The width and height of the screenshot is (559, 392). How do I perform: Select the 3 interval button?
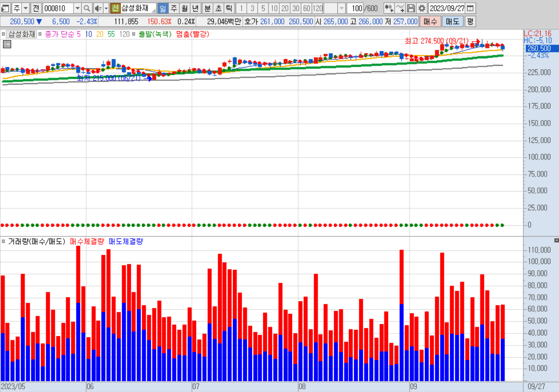(252, 8)
